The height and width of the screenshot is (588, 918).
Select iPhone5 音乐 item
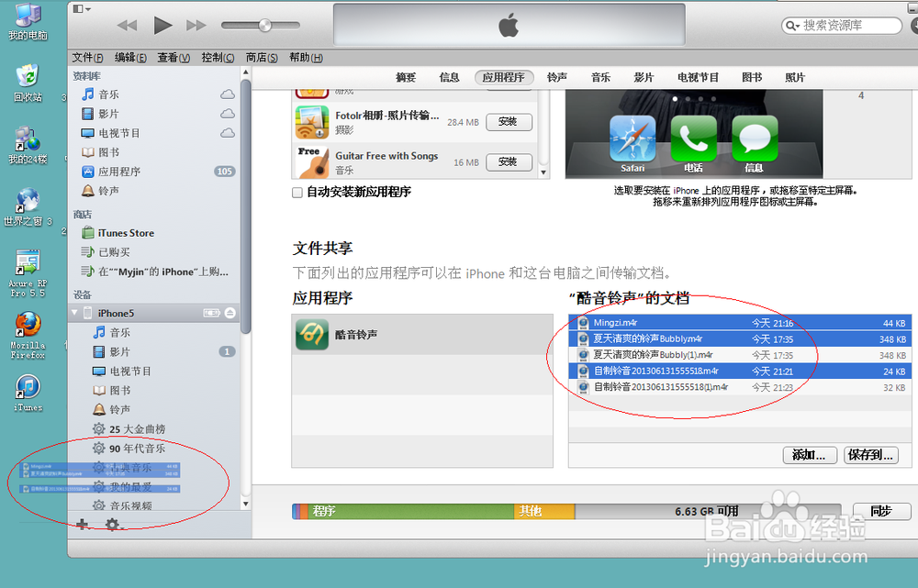coord(154,332)
